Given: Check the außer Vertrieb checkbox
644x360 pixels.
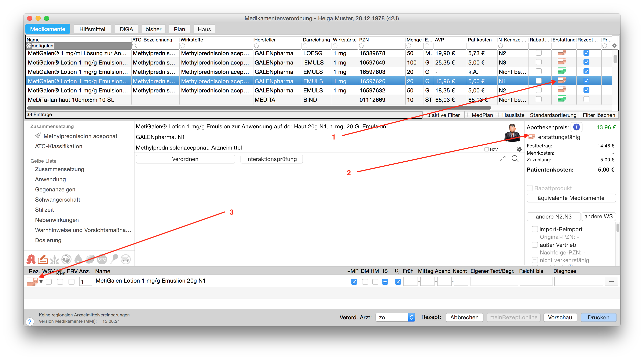Looking at the screenshot, I should (x=534, y=245).
